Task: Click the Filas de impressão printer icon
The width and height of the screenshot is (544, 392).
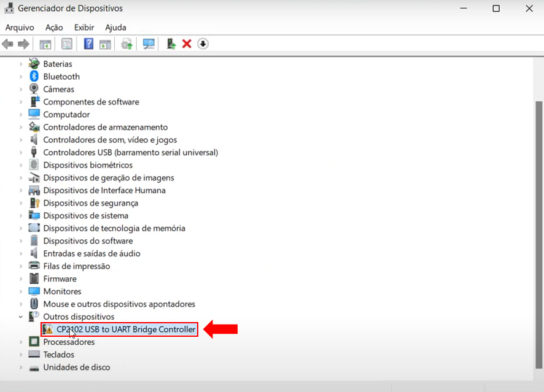Action: coord(34,266)
